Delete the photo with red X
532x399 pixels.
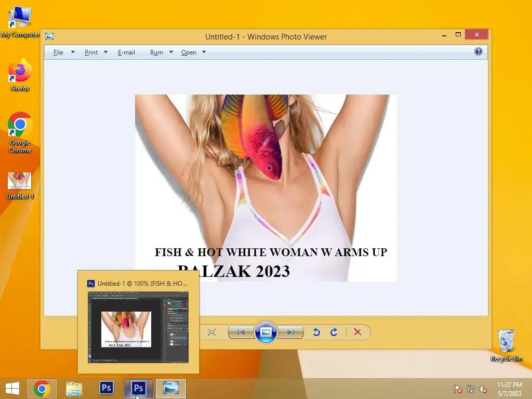[357, 332]
